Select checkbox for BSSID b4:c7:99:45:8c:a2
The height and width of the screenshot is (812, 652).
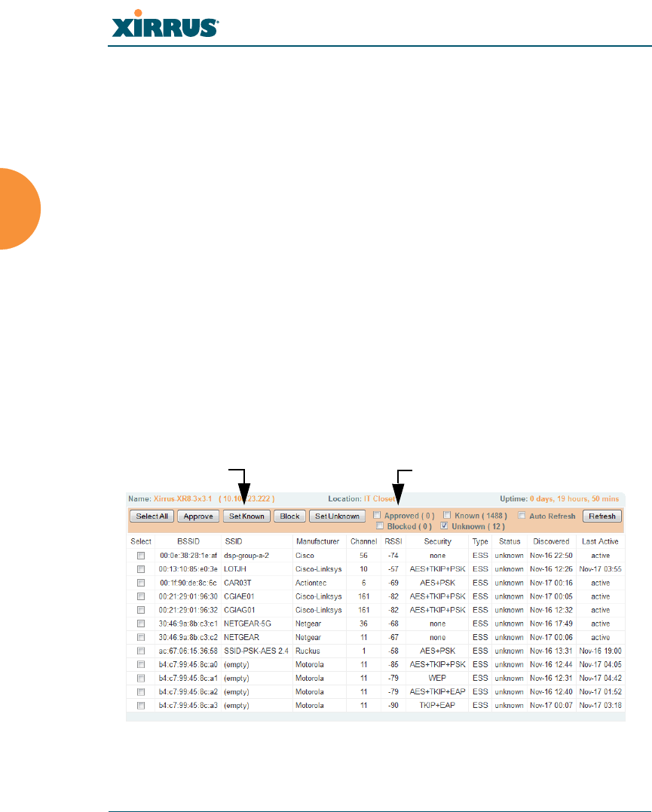141,692
